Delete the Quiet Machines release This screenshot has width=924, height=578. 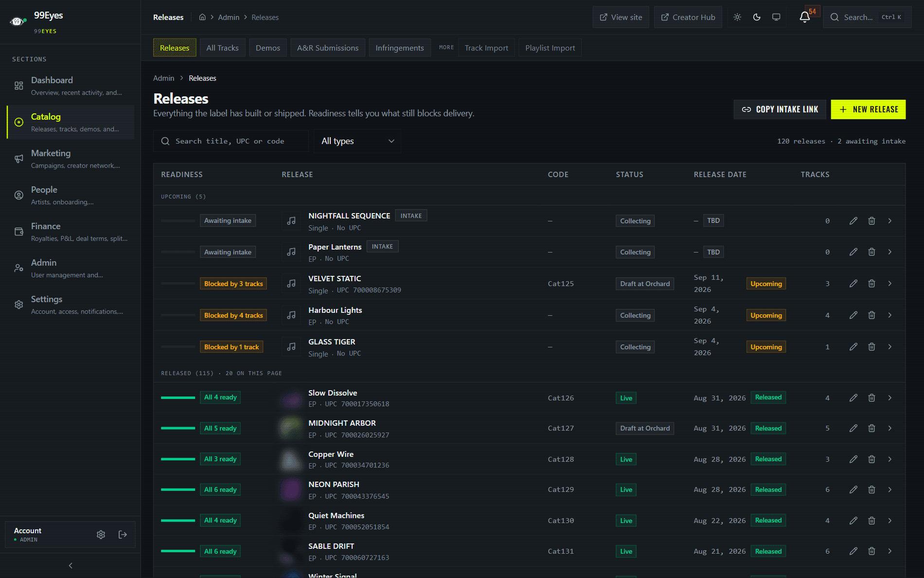(x=871, y=521)
